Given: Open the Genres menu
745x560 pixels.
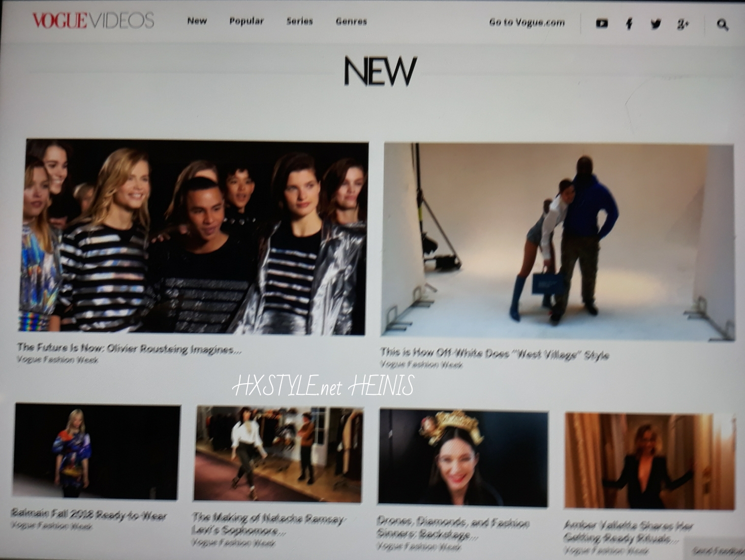Looking at the screenshot, I should [351, 21].
